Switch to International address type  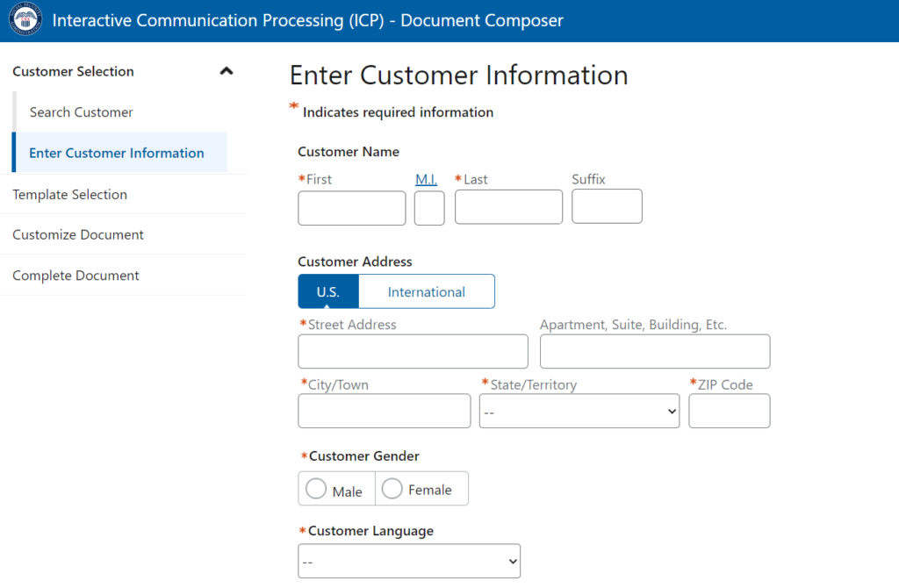(x=427, y=291)
